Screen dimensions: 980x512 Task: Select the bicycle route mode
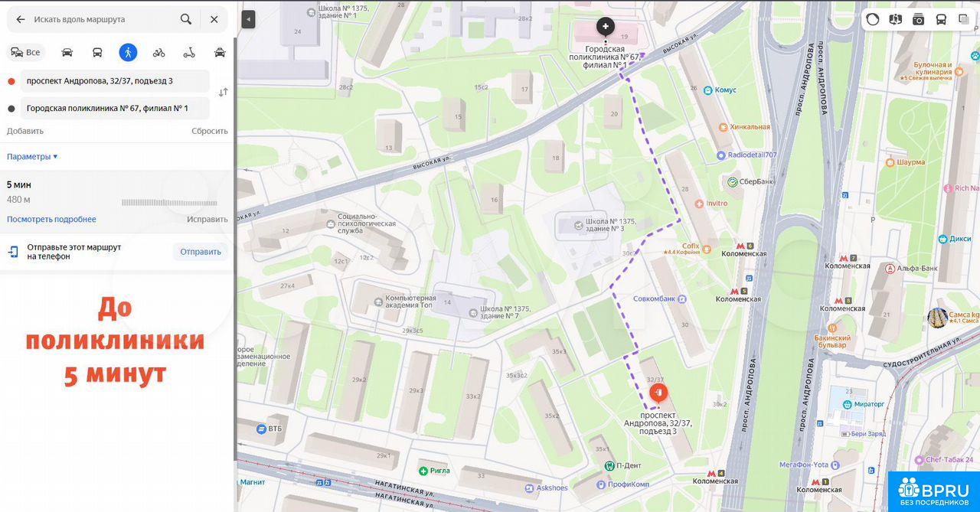[158, 52]
